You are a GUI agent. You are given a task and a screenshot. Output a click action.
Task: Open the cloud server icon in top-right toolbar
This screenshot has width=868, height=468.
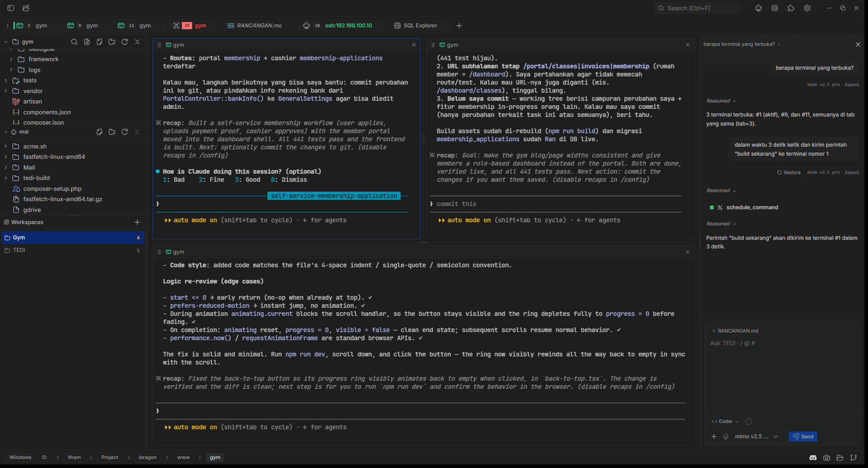click(x=758, y=8)
